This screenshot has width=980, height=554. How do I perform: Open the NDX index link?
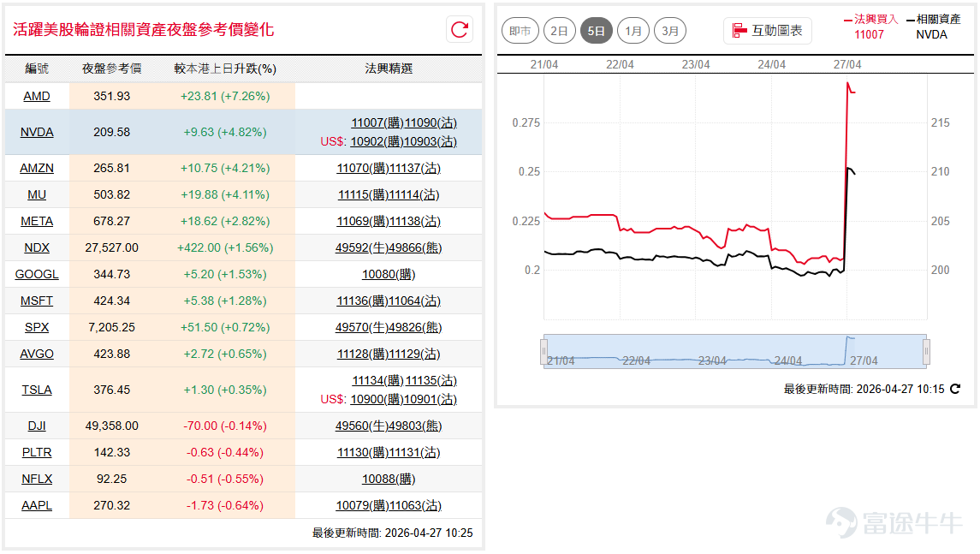pos(37,247)
